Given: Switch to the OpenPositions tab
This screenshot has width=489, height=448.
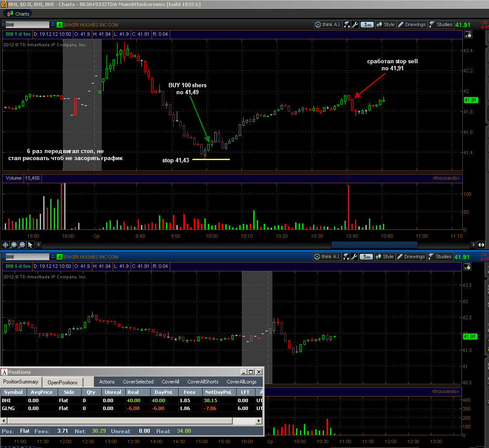Looking at the screenshot, I should [62, 382].
